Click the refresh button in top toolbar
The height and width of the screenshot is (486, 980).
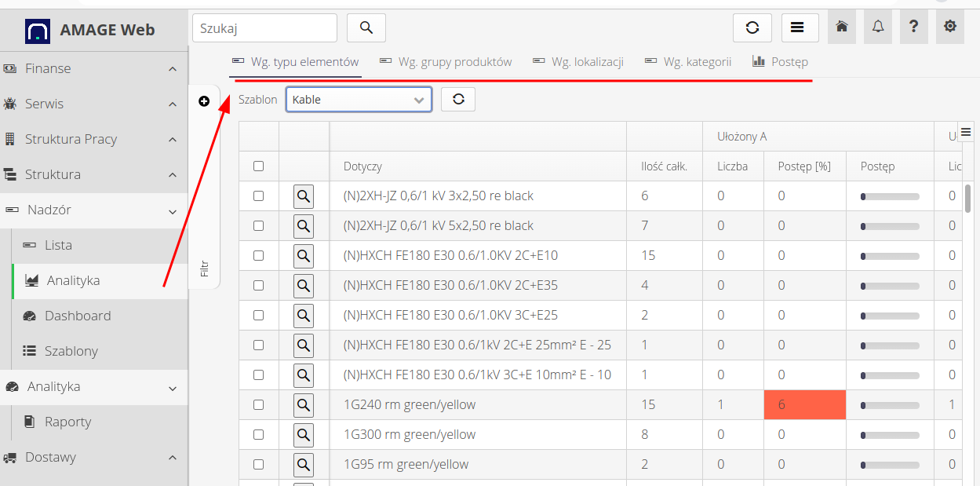752,27
